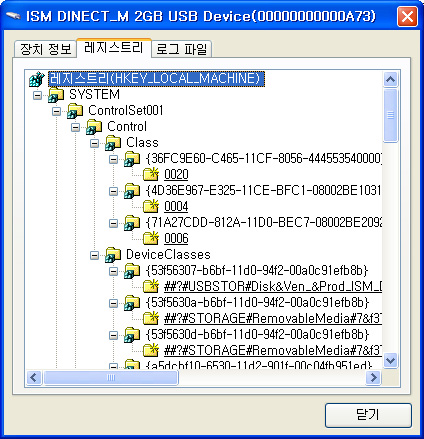The image size is (424, 439).
Task: Click the registry root computer icon
Action: coord(37,79)
